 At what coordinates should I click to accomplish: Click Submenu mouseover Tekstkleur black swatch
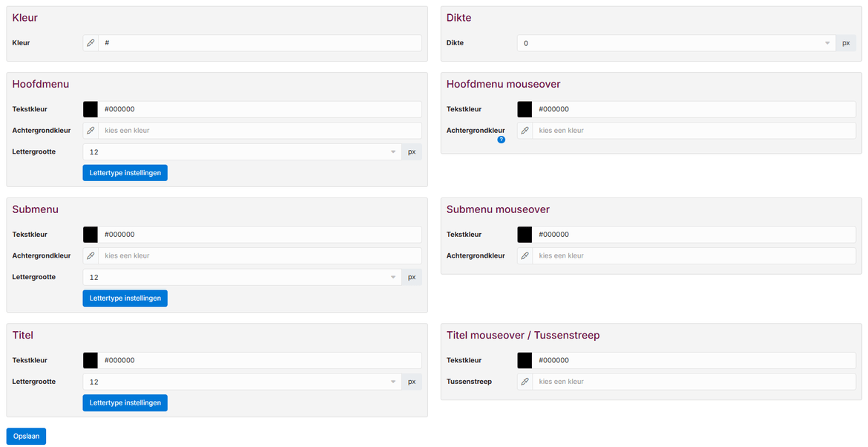(x=525, y=235)
